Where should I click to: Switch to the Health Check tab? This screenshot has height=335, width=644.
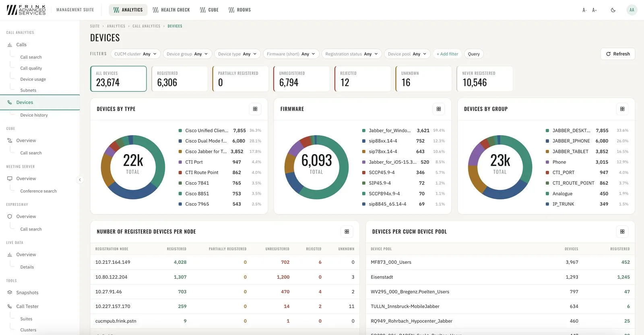(x=171, y=10)
